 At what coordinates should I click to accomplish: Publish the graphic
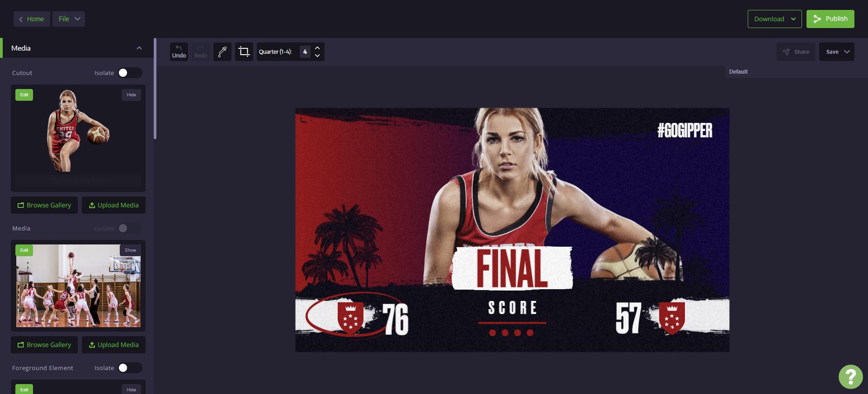click(830, 19)
